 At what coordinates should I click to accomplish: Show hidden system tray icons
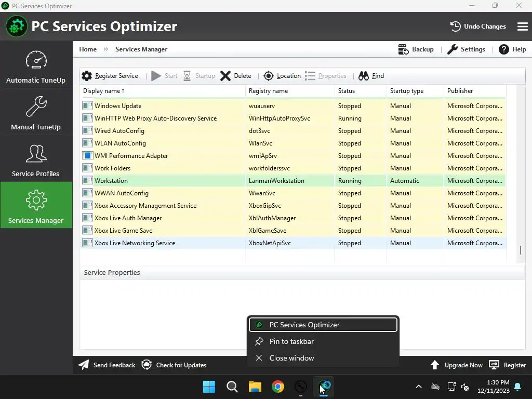tap(419, 387)
